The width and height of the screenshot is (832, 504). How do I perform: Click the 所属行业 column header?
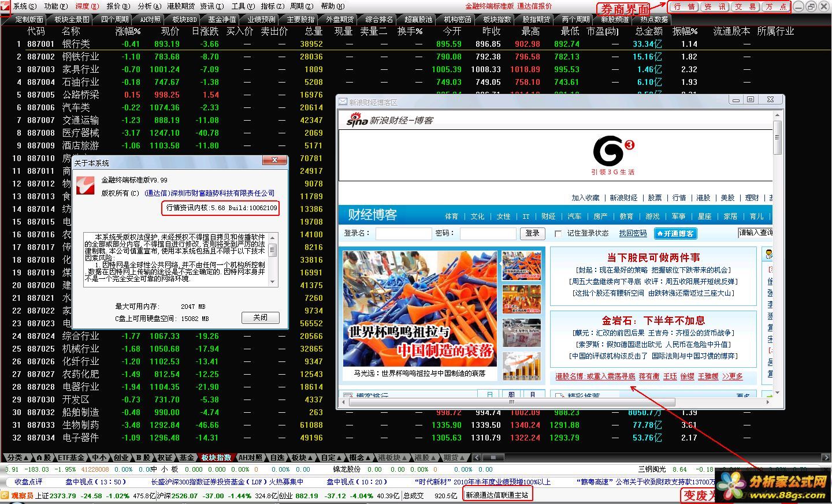click(775, 31)
